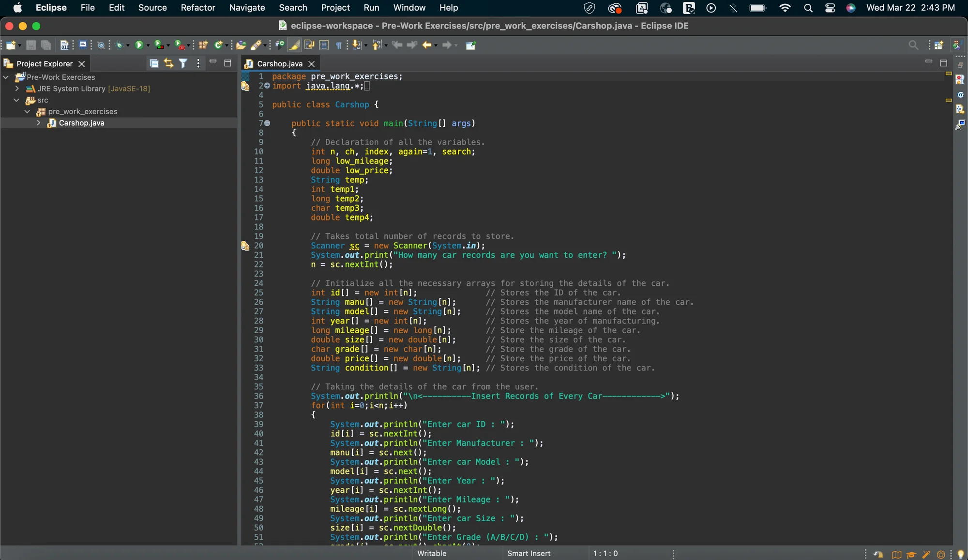Click the toolbar search magnifier icon

tap(913, 45)
